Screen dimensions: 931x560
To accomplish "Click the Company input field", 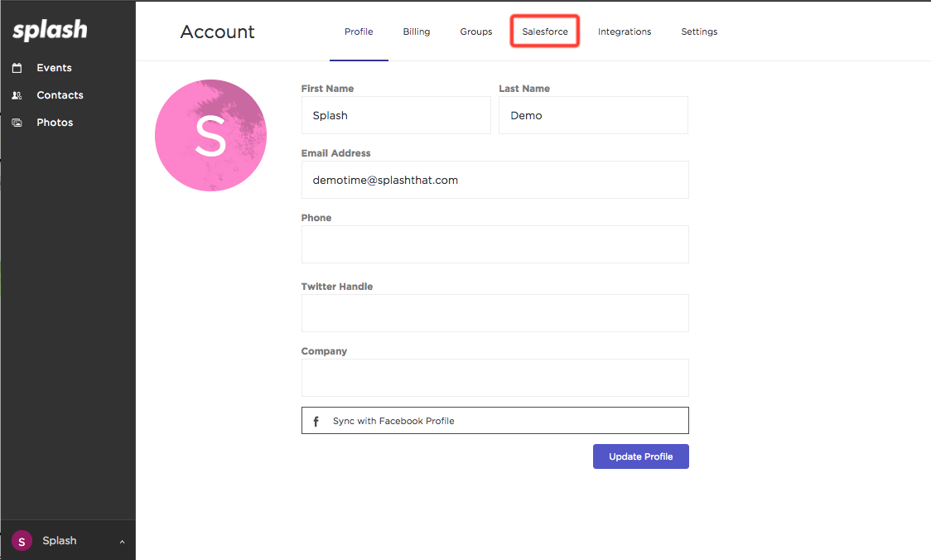I will 495,378.
